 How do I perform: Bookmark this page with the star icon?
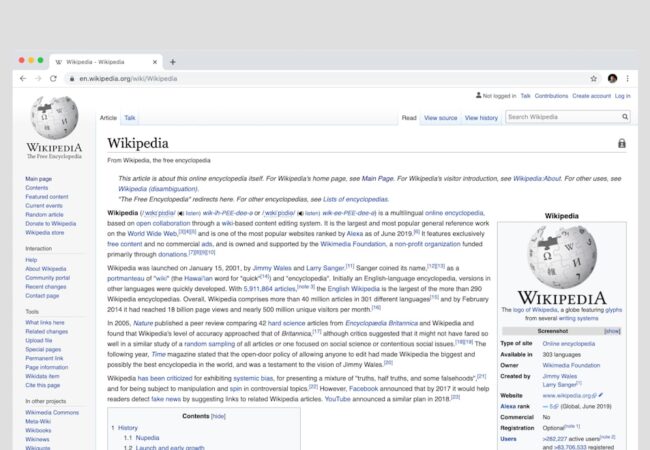(x=593, y=78)
